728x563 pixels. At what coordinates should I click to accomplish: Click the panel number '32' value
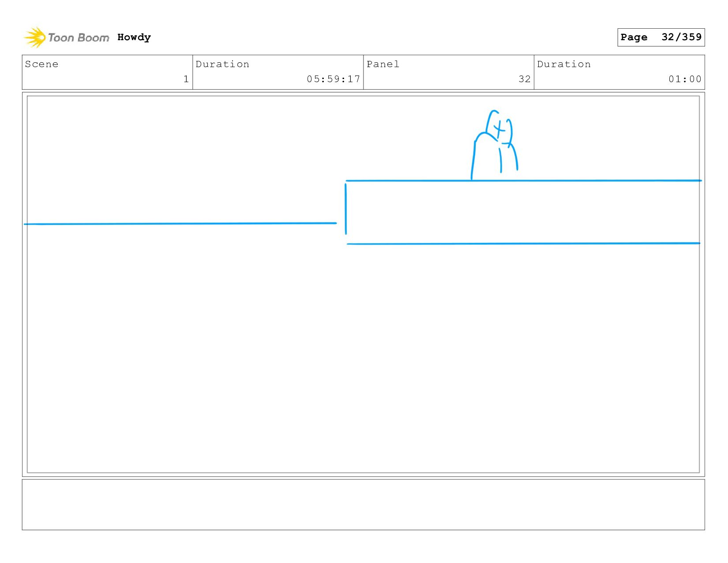pos(525,79)
